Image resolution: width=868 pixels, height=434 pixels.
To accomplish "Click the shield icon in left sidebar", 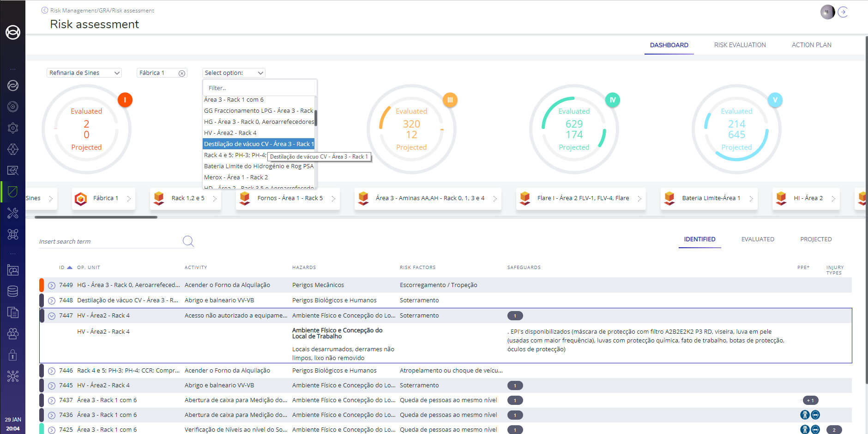I will [x=13, y=191].
